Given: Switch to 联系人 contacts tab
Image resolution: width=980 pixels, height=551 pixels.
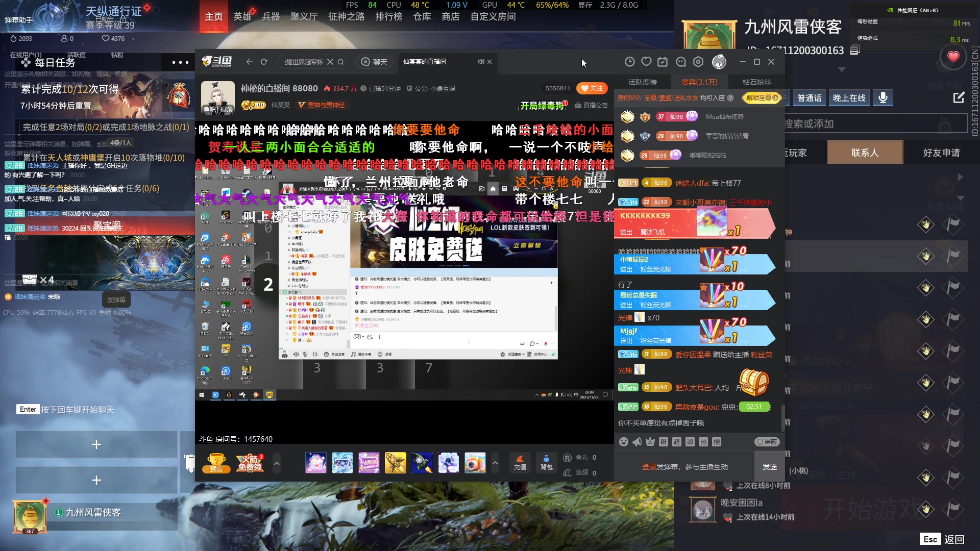Looking at the screenshot, I should point(865,153).
